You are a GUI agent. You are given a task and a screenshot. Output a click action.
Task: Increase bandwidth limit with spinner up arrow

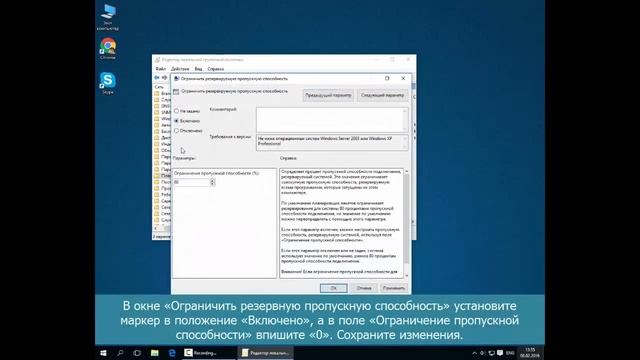pos(212,180)
